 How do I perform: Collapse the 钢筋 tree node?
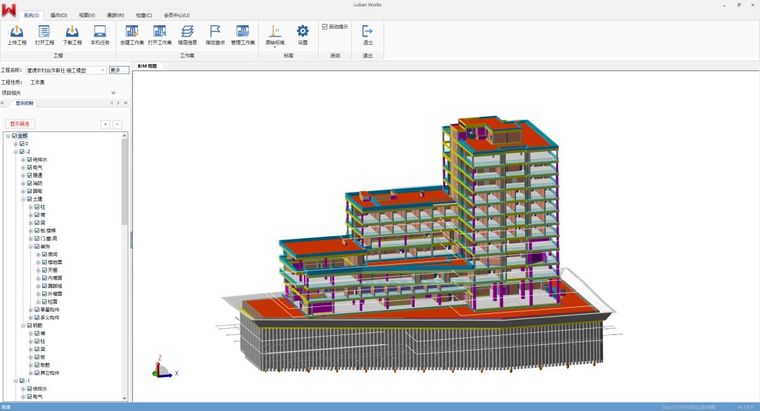click(x=22, y=325)
